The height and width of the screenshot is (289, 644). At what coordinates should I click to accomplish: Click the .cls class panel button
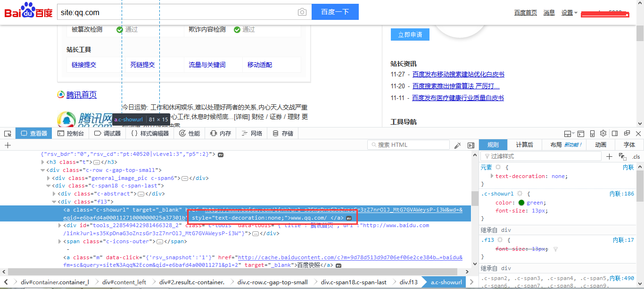(636, 156)
